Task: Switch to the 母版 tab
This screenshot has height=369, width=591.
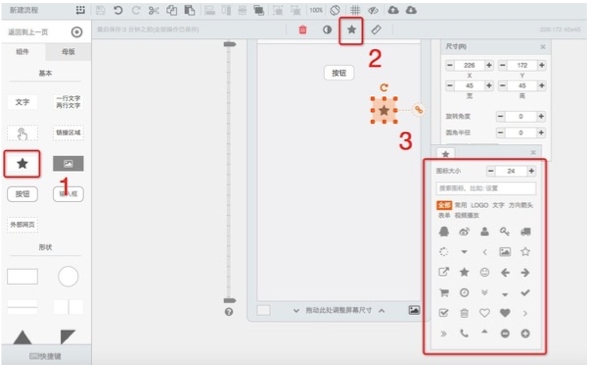Action: (68, 52)
